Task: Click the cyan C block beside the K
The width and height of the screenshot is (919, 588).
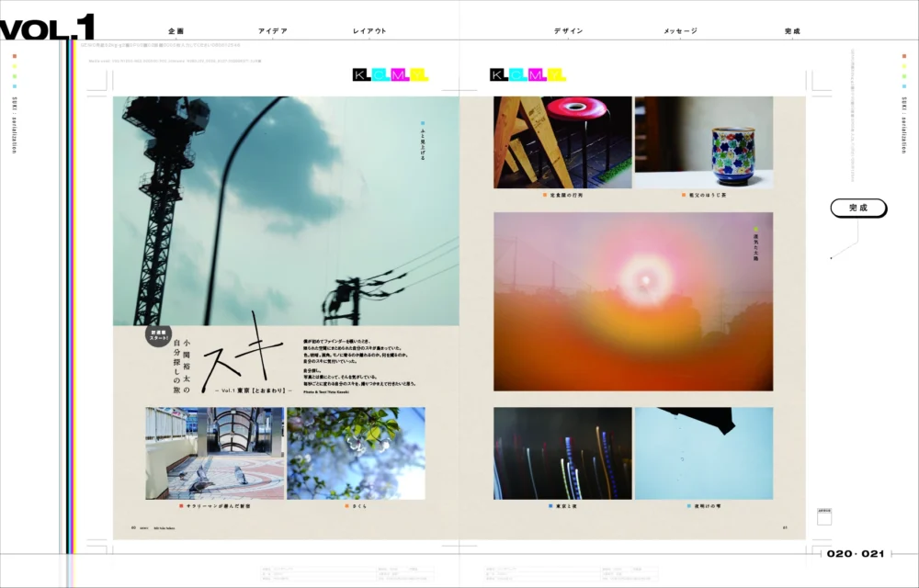Action: pos(379,74)
